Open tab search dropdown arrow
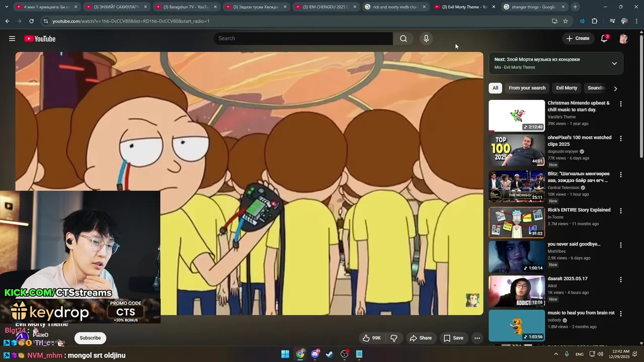Image resolution: width=644 pixels, height=362 pixels. click(x=6, y=7)
